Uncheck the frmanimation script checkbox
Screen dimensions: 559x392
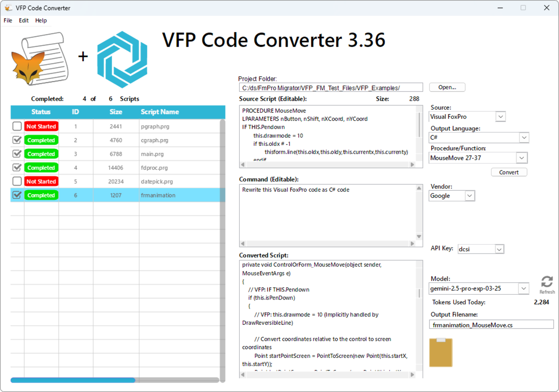point(17,195)
